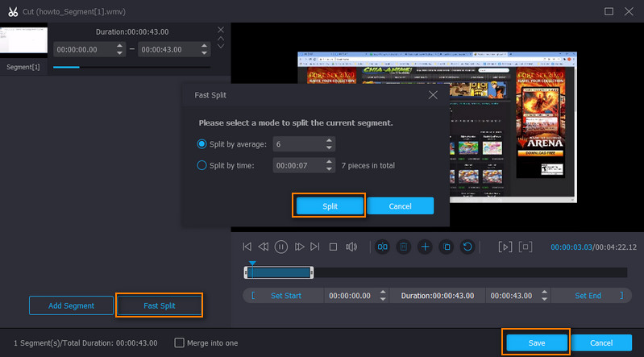The width and height of the screenshot is (644, 357).
Task: Select the Split by average option
Action: pyautogui.click(x=202, y=143)
